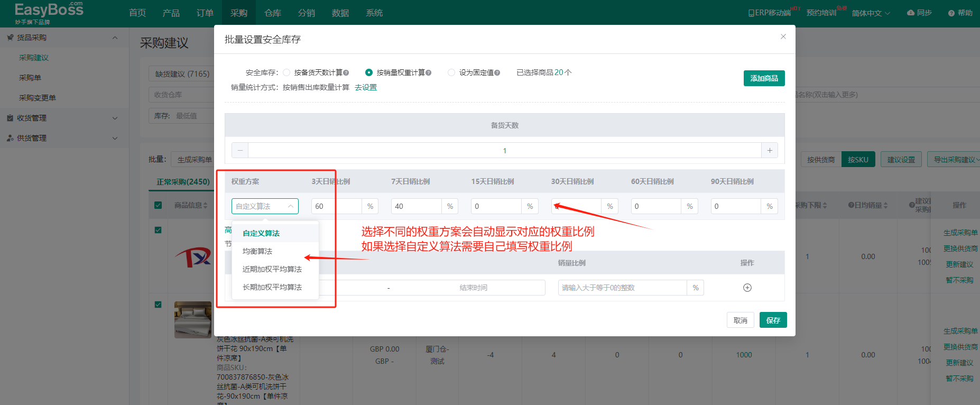Image resolution: width=980 pixels, height=405 pixels.
Task: Select 按销量权重计算 radio option
Action: 369,72
